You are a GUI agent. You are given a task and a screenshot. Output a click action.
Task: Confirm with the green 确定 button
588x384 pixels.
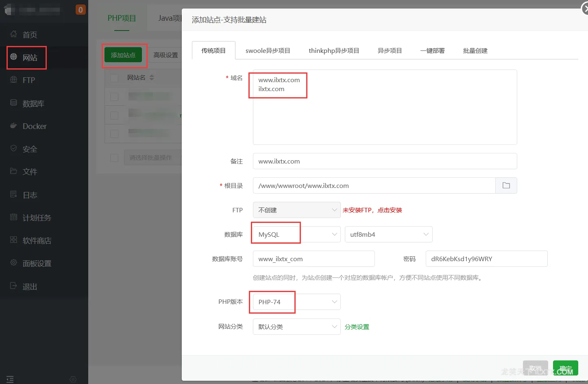coord(565,368)
